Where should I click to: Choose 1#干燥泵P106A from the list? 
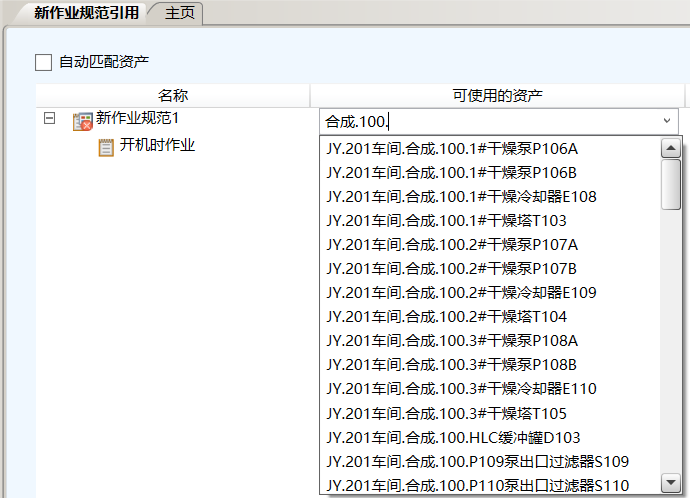point(452,149)
